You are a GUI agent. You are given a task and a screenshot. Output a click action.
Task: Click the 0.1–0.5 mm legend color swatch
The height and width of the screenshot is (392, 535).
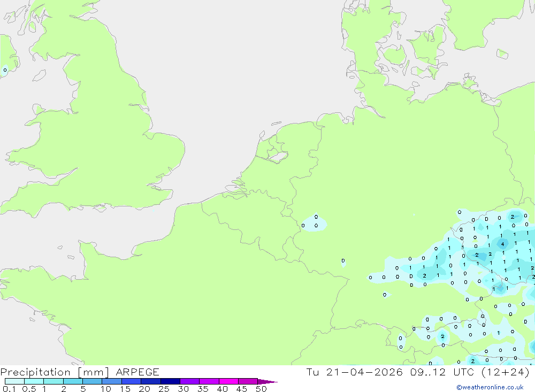pyautogui.click(x=14, y=381)
